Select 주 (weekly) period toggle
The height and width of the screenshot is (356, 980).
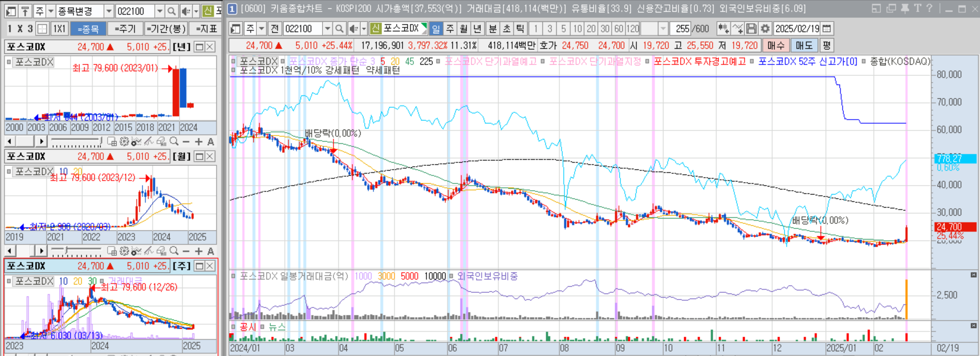pos(450,29)
